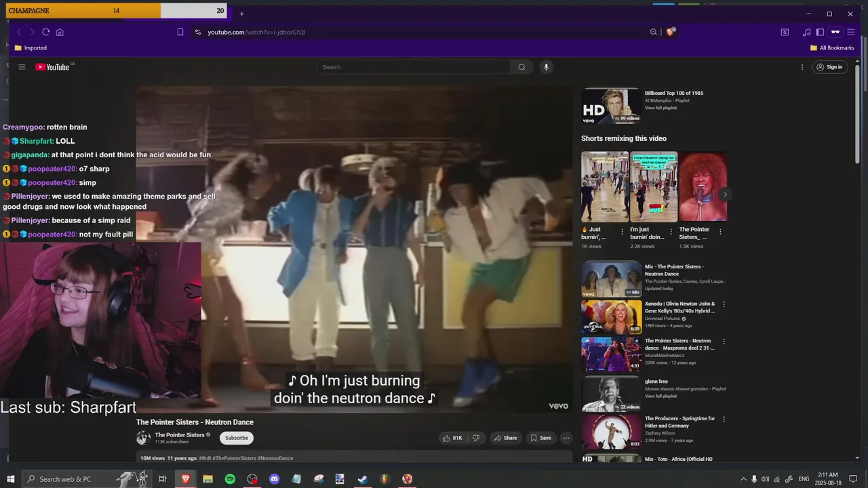Open the volume control in system tray
868x488 pixels.
pyautogui.click(x=766, y=479)
